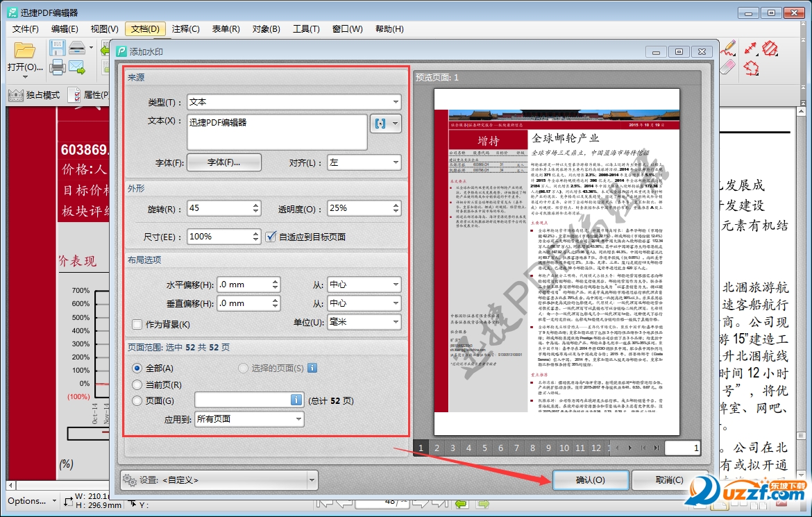Click the watermark text input box
Image resolution: width=812 pixels, height=517 pixels.
[277, 132]
